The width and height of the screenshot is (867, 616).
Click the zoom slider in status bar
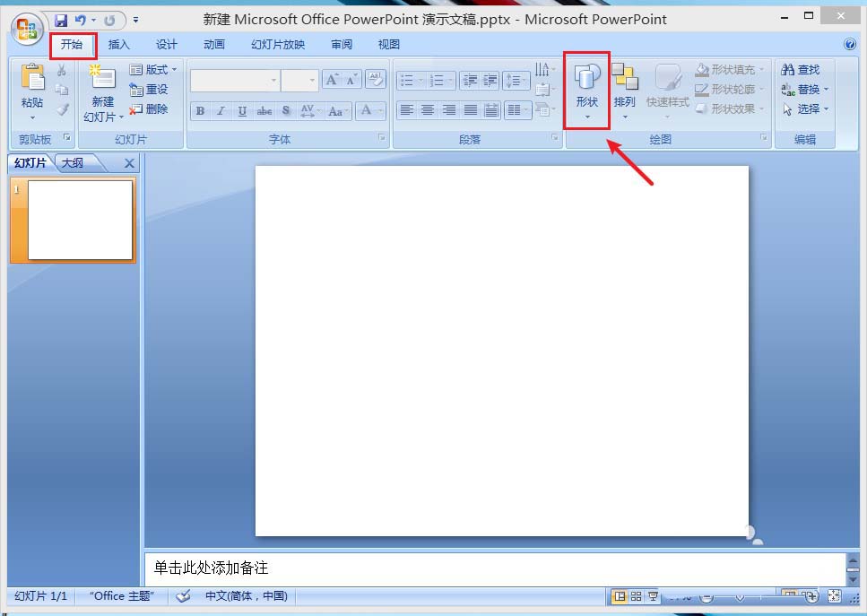point(740,596)
